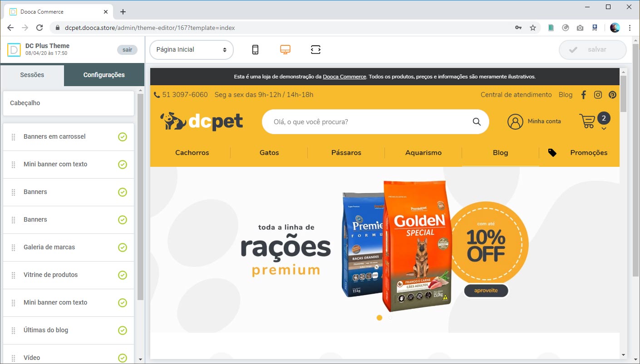This screenshot has height=364, width=640.
Task: Open Central de atendimento link
Action: coord(516,95)
